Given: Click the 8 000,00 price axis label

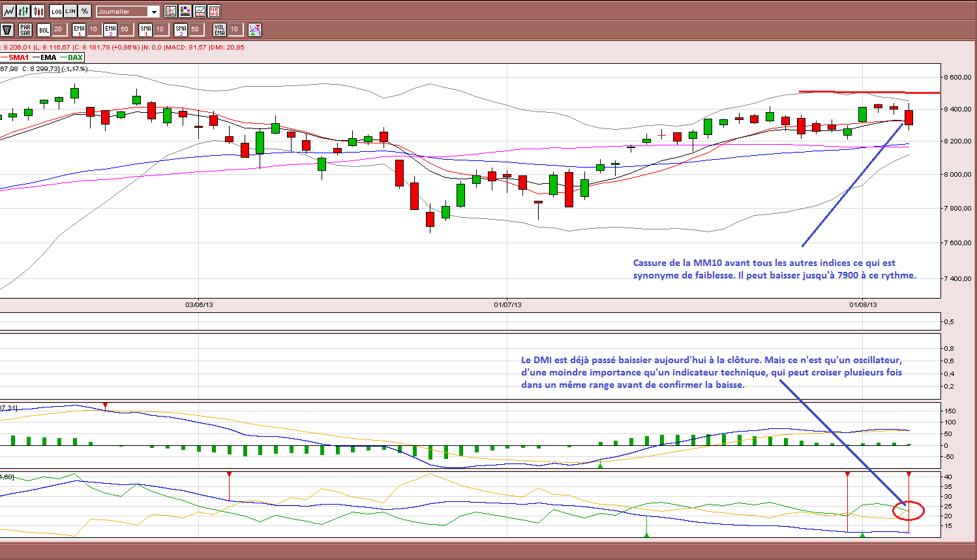Looking at the screenshot, I should click(958, 174).
